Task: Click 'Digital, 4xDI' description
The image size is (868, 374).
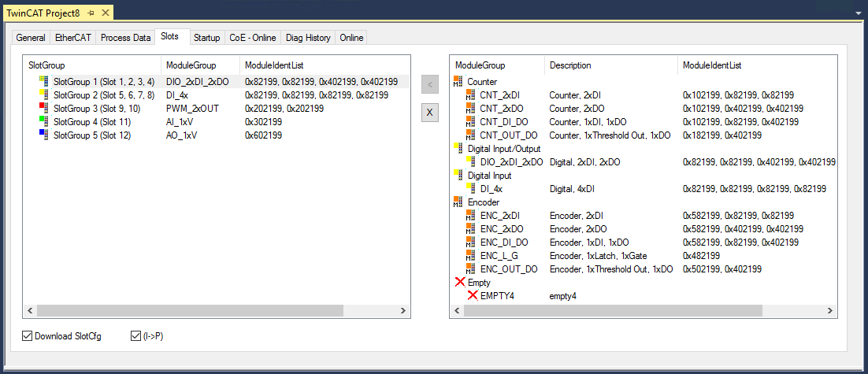Action: [573, 188]
